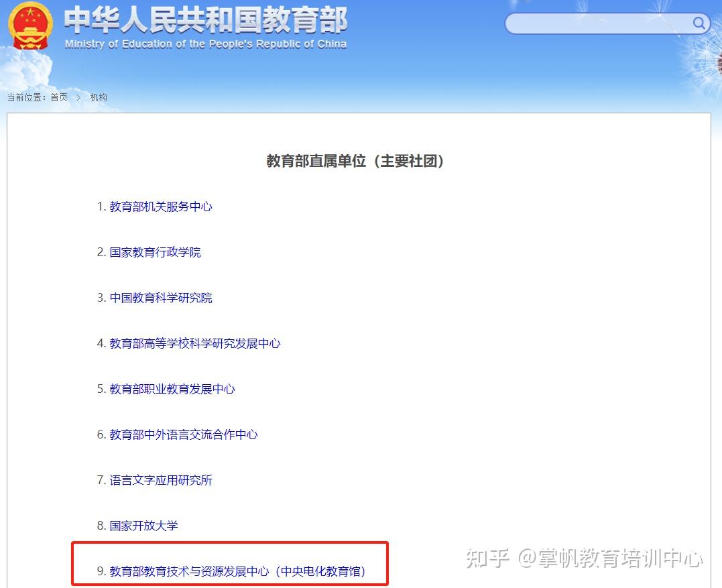Open 教育部高等学校科学研究发展中心 link

click(x=195, y=343)
